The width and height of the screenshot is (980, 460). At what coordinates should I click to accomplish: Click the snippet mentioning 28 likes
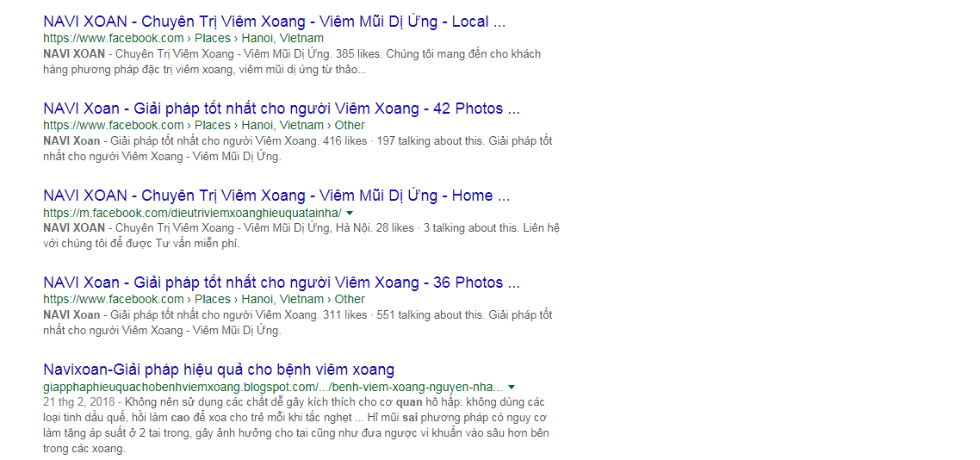301,236
